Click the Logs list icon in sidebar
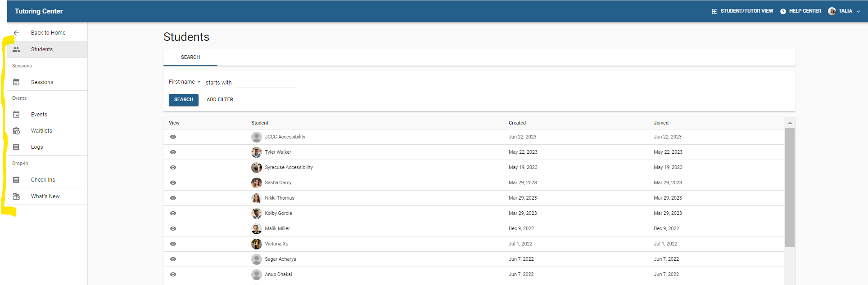The height and width of the screenshot is (285, 868). [16, 147]
